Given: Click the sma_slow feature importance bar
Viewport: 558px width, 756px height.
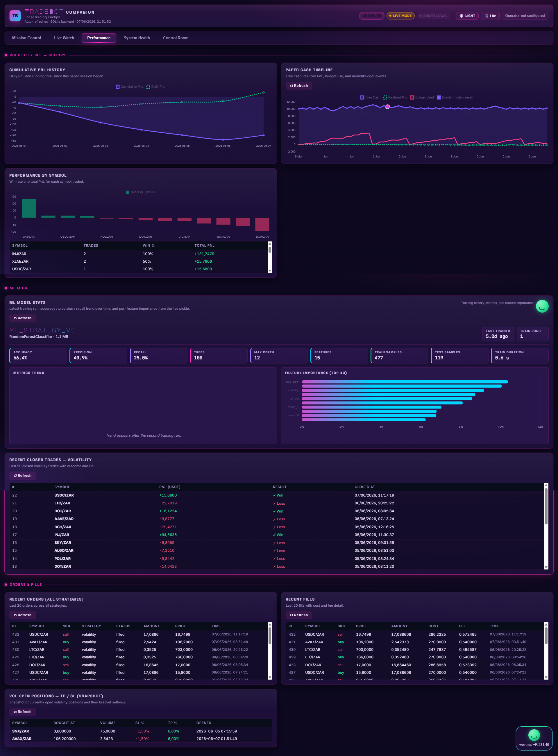Looking at the screenshot, I should click(405, 382).
